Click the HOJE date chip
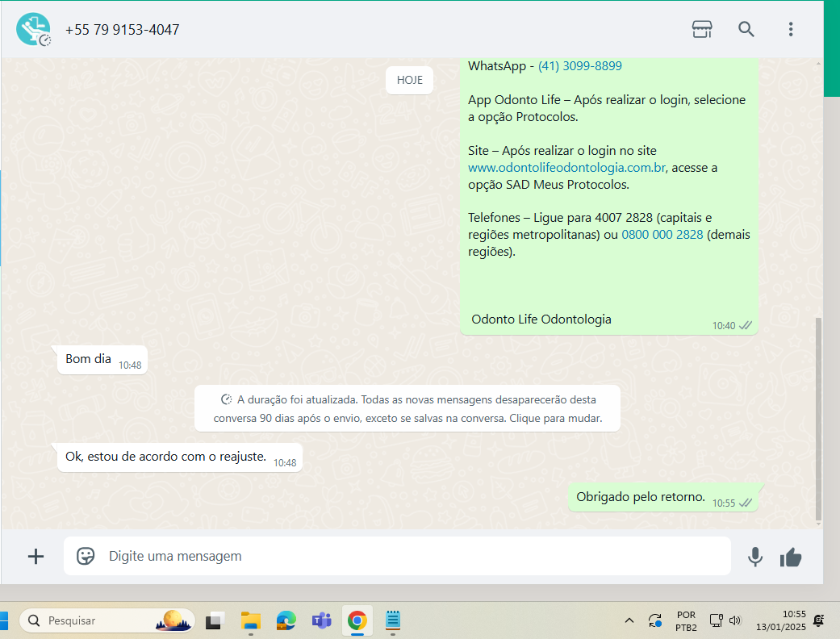 (x=409, y=80)
